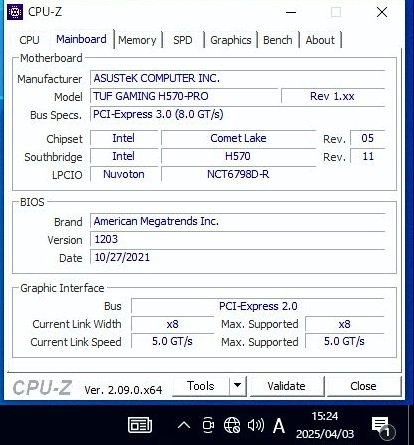This screenshot has height=445, width=414.
Task: Open the notification center icon
Action: click(383, 427)
